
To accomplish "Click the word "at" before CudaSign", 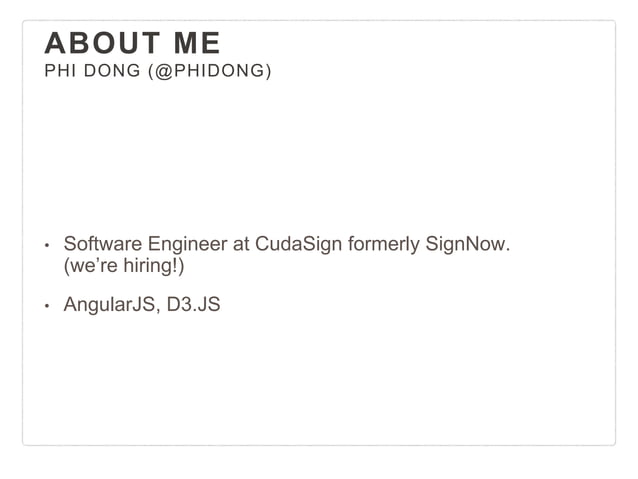I will click(x=241, y=245).
